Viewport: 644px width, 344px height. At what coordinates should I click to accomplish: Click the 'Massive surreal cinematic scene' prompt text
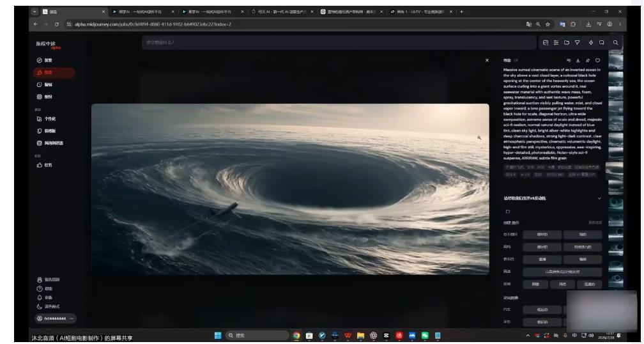pyautogui.click(x=553, y=114)
